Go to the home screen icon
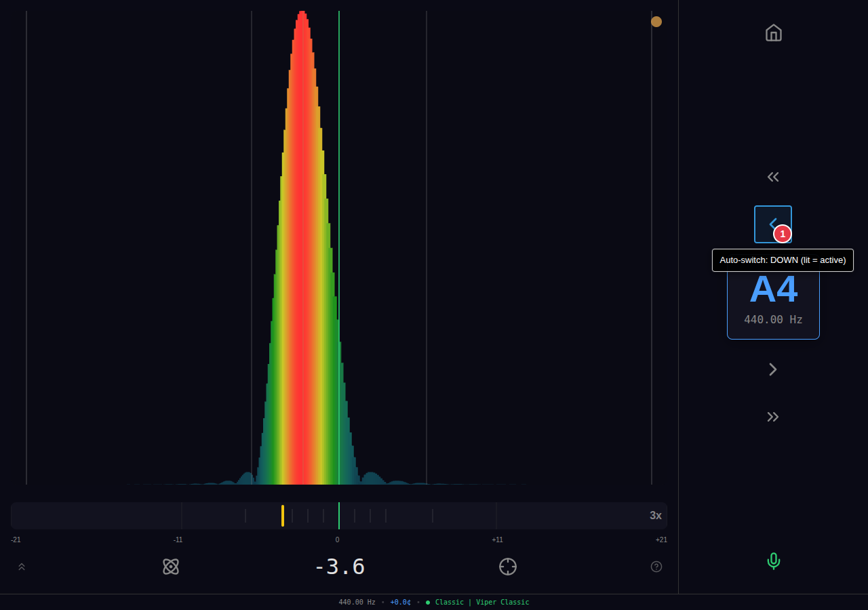This screenshot has width=868, height=610. 773,33
